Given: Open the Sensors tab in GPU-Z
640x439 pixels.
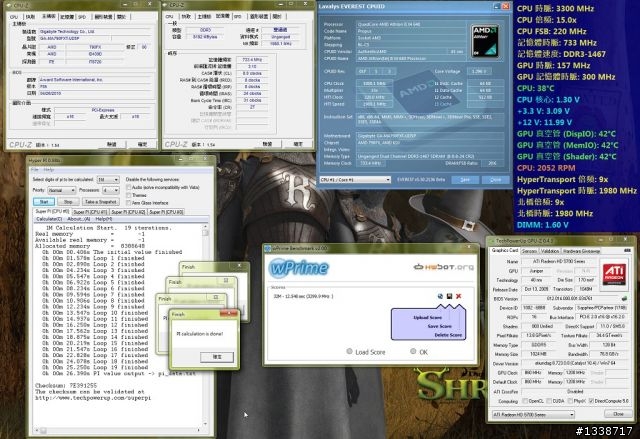Looking at the screenshot, I should 529,251.
